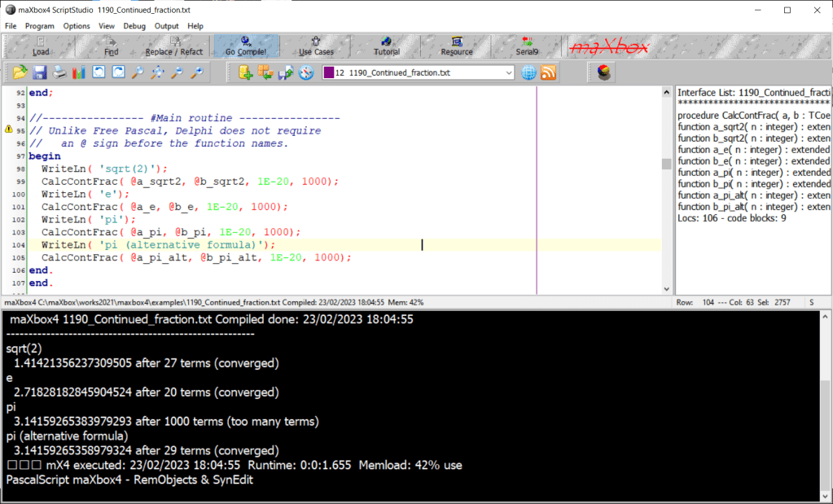Viewport: 833px width, 504px height.
Task: Click the bar chart icon
Action: point(79,72)
